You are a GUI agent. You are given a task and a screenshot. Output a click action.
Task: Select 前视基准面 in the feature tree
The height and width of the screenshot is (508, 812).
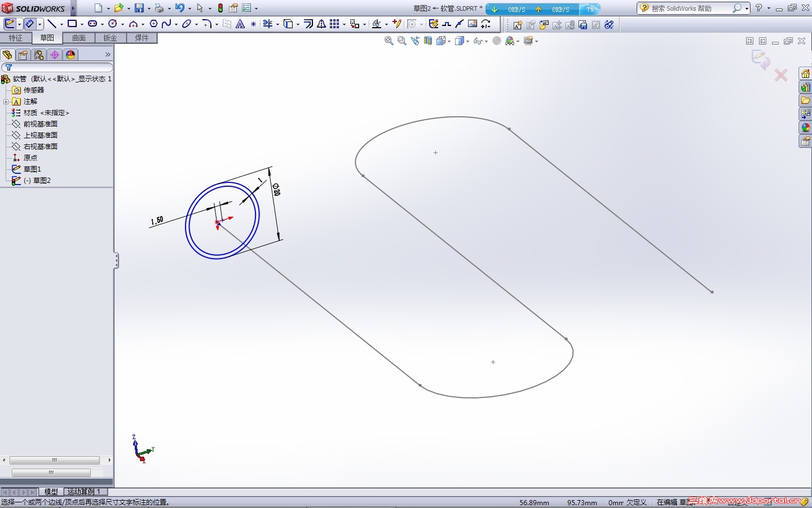coord(41,124)
